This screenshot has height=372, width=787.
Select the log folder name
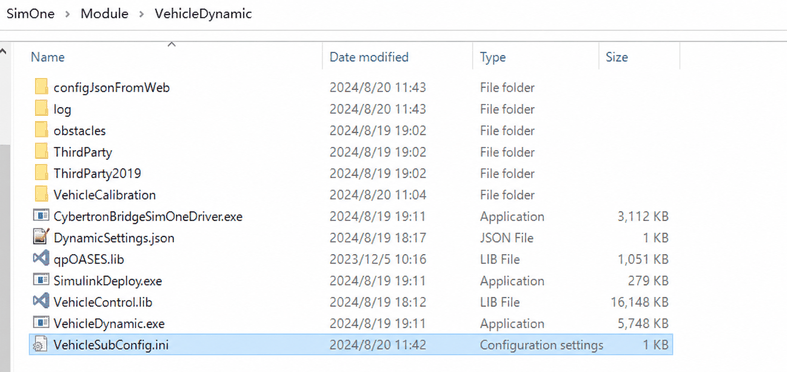coord(62,109)
